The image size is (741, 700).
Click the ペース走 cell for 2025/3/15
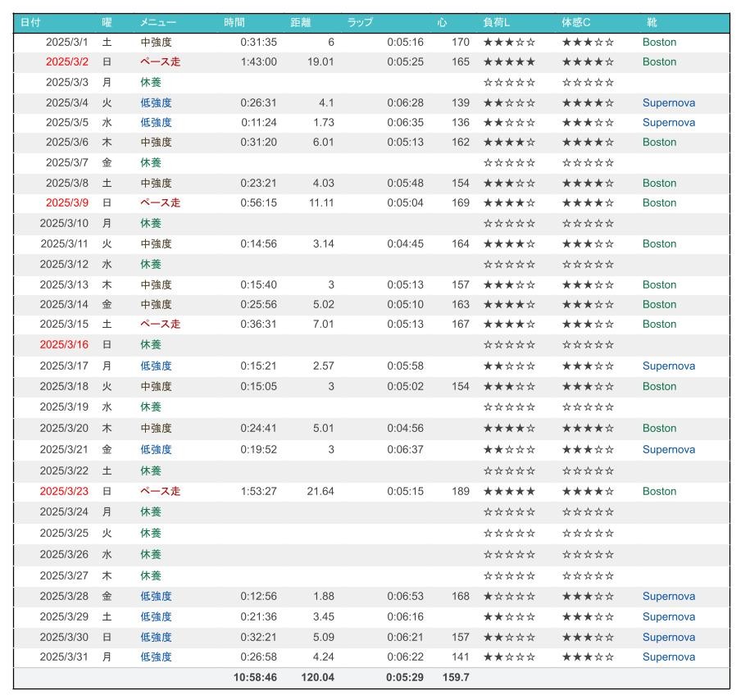160,325
